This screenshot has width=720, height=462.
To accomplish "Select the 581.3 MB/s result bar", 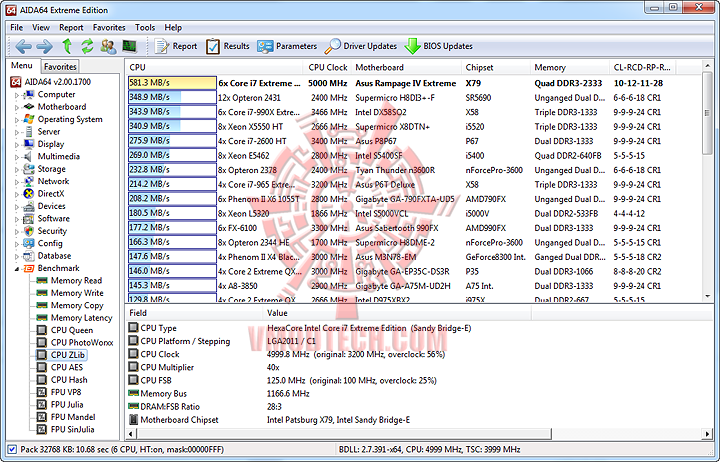I will pos(172,83).
